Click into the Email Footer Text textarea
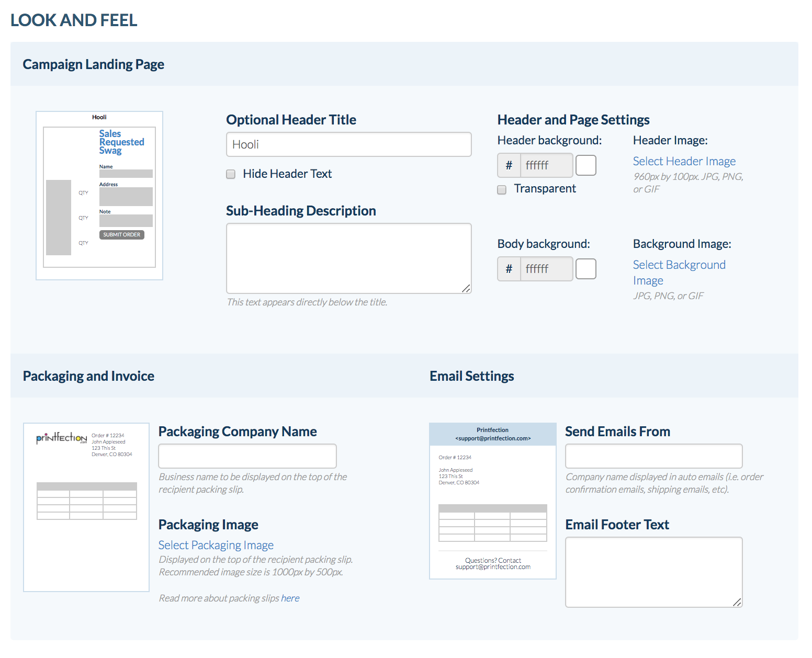 [x=653, y=572]
